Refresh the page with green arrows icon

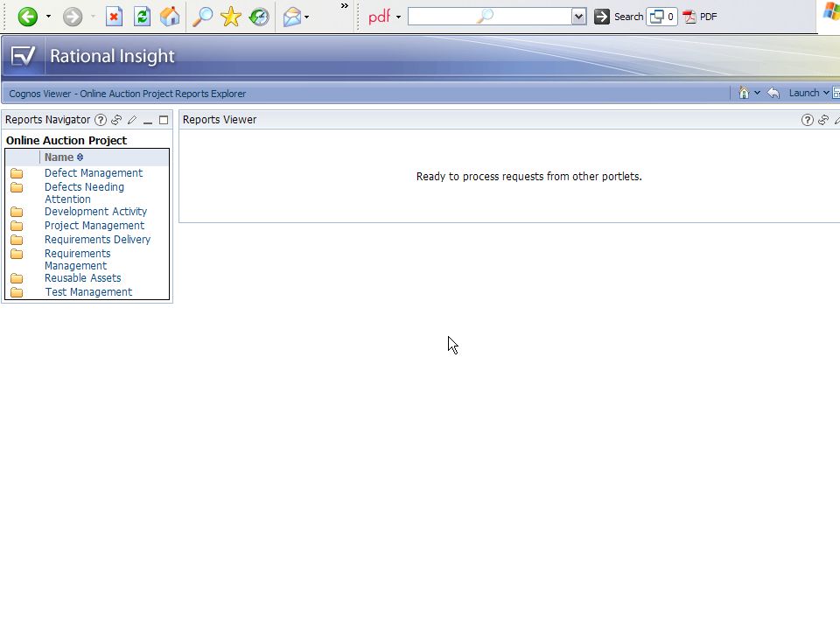click(142, 17)
